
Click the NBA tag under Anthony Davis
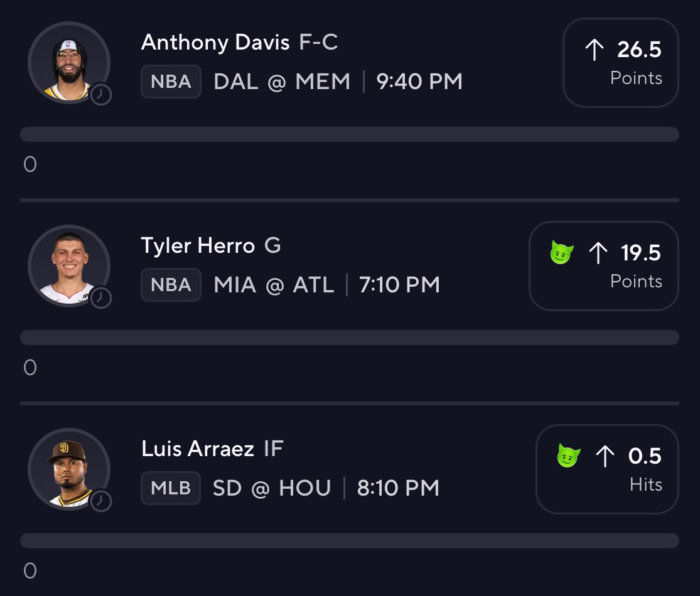point(171,82)
